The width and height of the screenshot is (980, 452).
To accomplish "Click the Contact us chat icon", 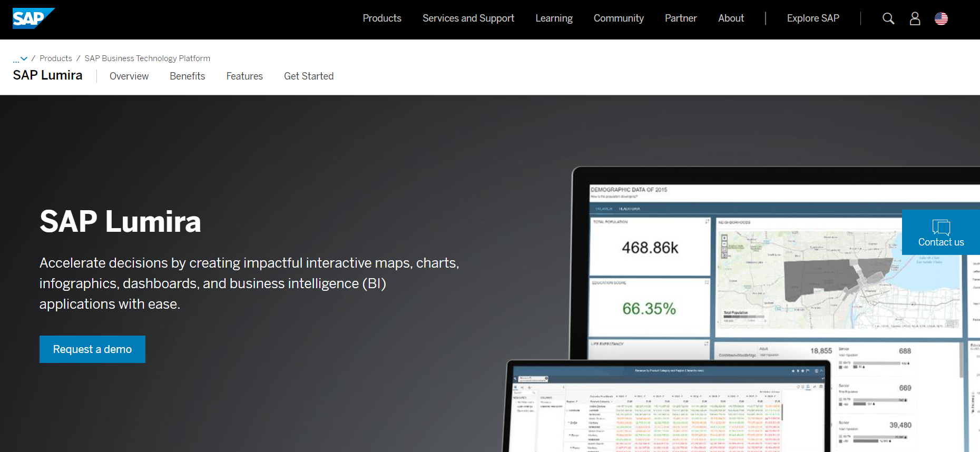I will pos(941,227).
